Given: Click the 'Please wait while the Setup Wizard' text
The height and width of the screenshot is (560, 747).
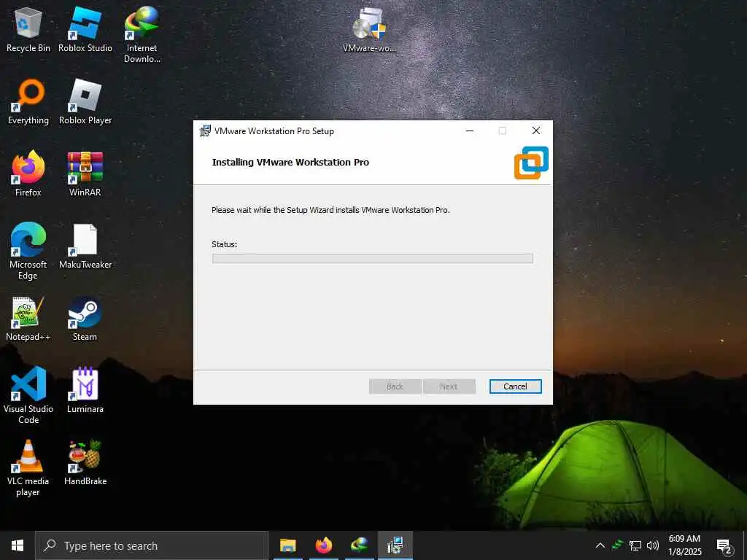Looking at the screenshot, I should [x=330, y=210].
